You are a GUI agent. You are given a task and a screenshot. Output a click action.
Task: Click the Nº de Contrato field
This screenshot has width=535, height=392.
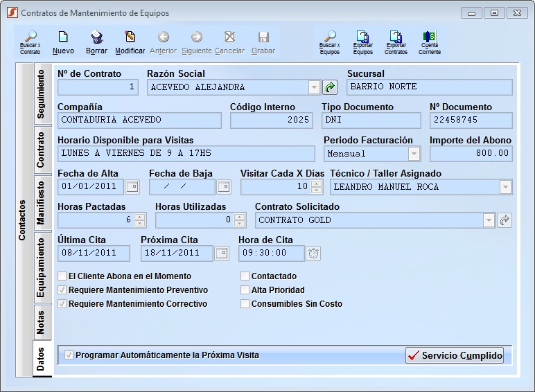[98, 87]
